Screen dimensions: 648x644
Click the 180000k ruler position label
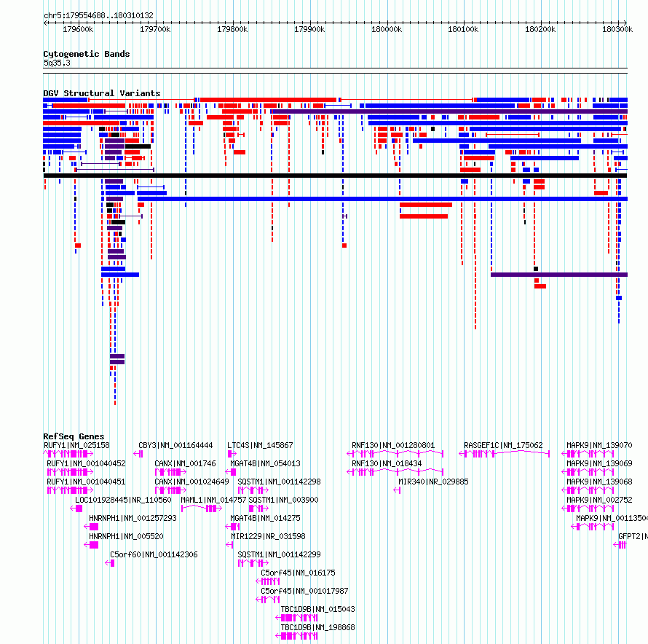click(387, 29)
